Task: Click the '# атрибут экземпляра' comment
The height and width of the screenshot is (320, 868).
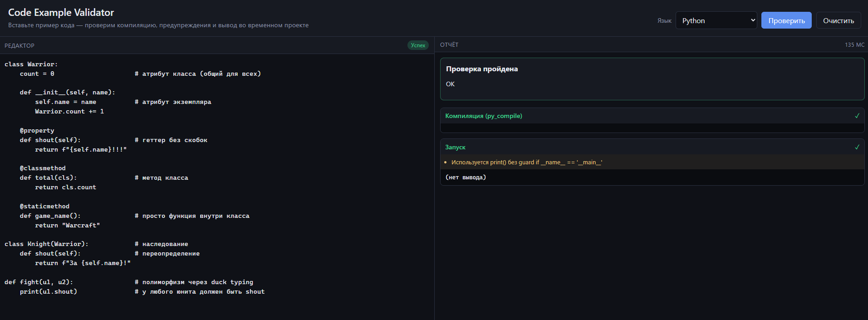Action: click(x=173, y=102)
